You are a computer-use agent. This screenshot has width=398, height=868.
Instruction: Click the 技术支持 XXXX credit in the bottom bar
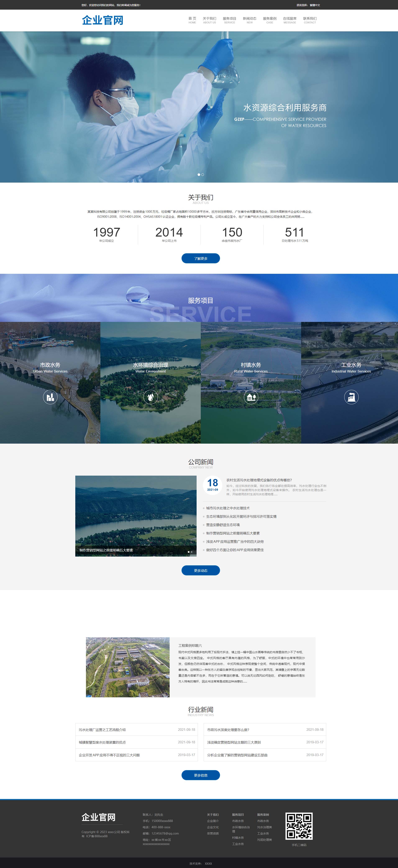(201, 864)
